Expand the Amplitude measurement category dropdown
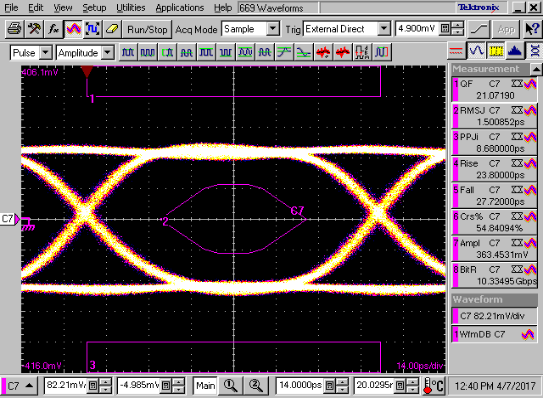This screenshot has height=399, width=544. pyautogui.click(x=108, y=53)
